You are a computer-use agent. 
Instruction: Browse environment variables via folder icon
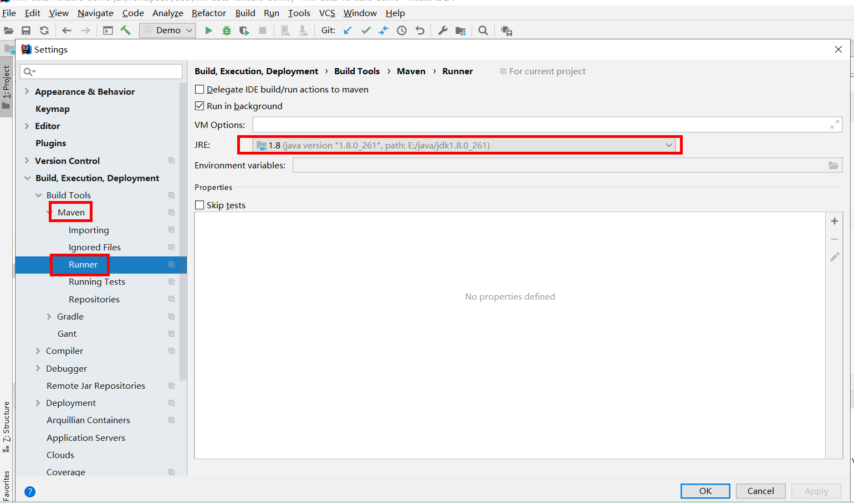(833, 165)
